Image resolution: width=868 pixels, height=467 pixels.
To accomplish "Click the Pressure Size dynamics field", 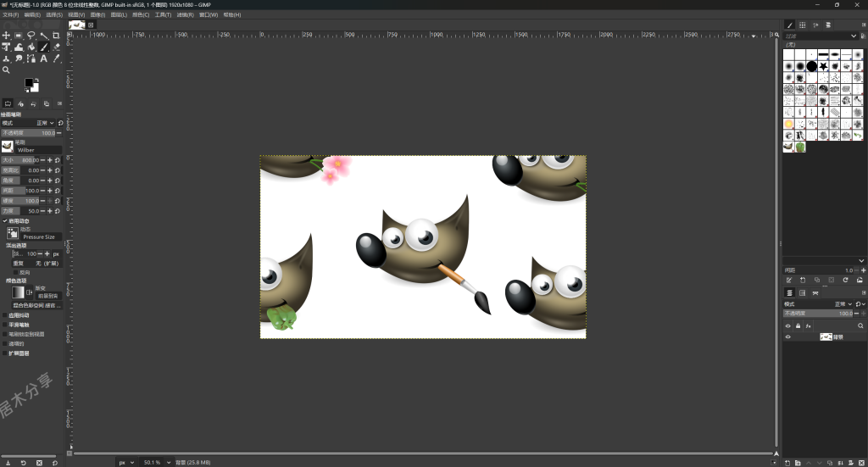I will tap(41, 236).
